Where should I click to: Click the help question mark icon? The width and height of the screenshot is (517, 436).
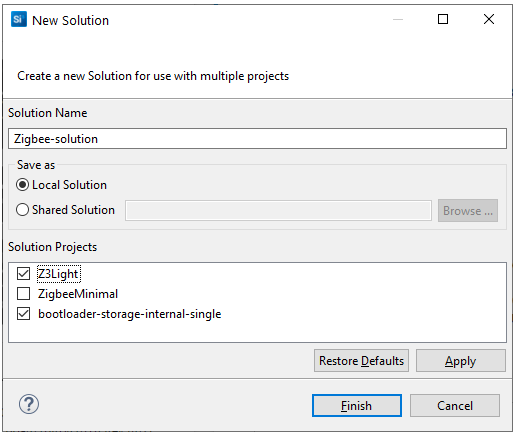[x=29, y=404]
